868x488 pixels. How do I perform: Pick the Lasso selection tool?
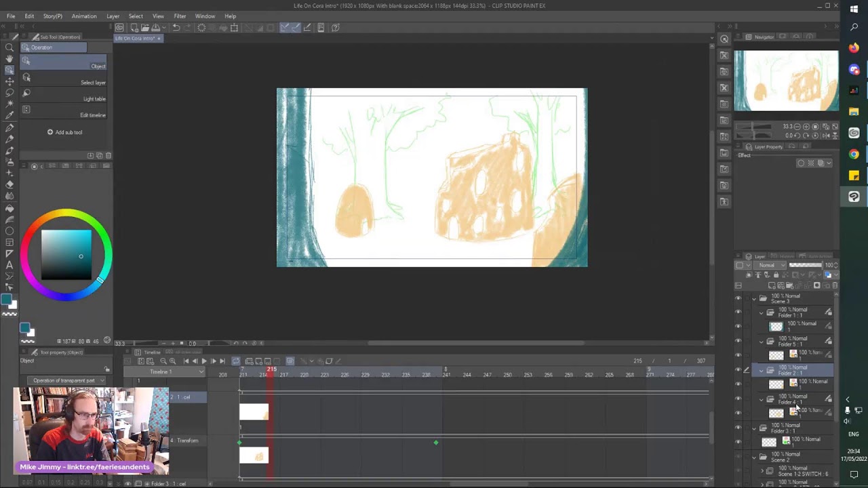9,92
